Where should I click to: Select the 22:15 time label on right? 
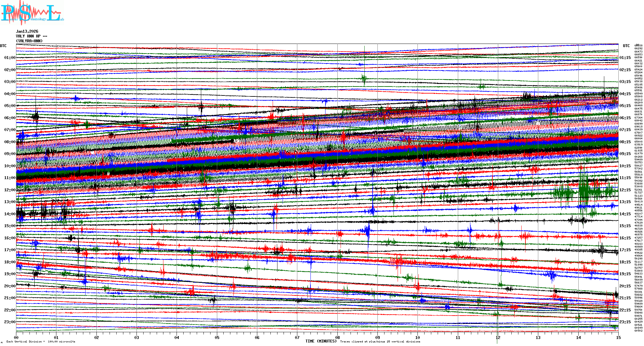[x=625, y=310]
